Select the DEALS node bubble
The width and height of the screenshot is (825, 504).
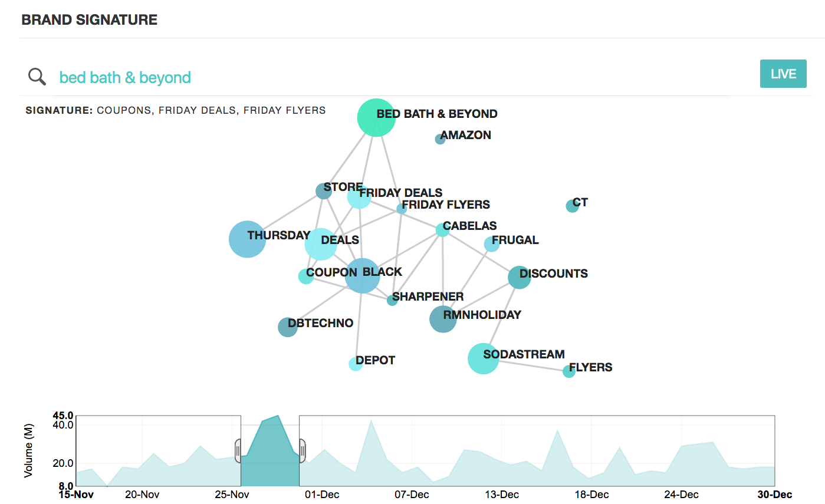point(321,244)
